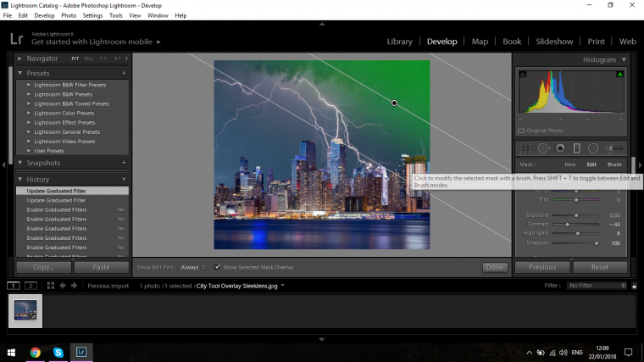Viewport: 644px width, 362px height.
Task: Collapse the Histogram panel
Action: pyautogui.click(x=624, y=60)
